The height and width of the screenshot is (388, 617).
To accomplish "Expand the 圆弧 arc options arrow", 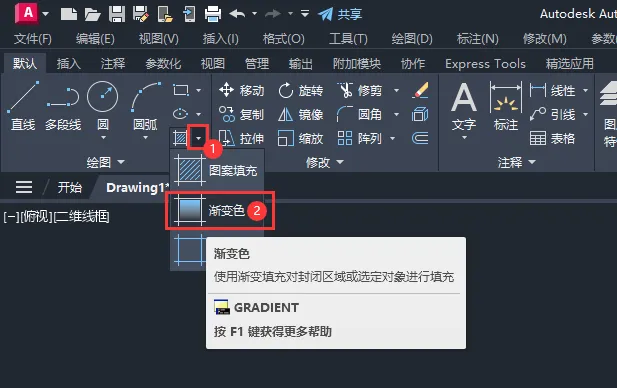I will tap(146, 138).
